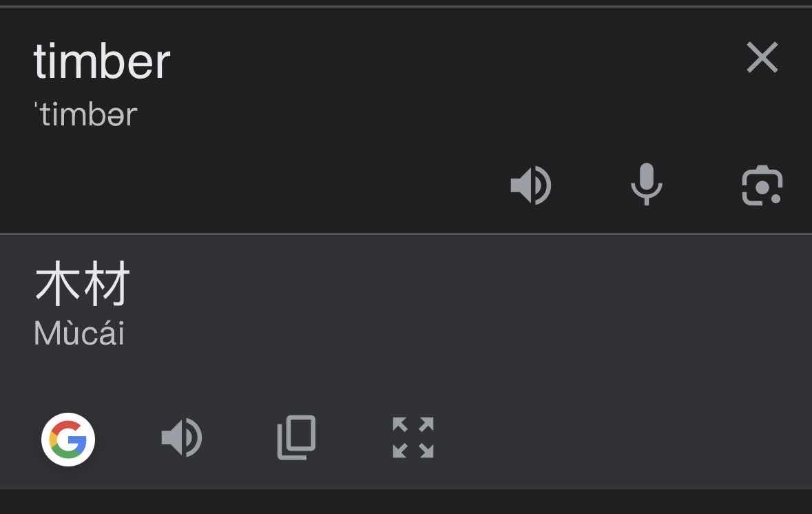The height and width of the screenshot is (514, 812).
Task: Open camera translation
Action: [x=762, y=185]
